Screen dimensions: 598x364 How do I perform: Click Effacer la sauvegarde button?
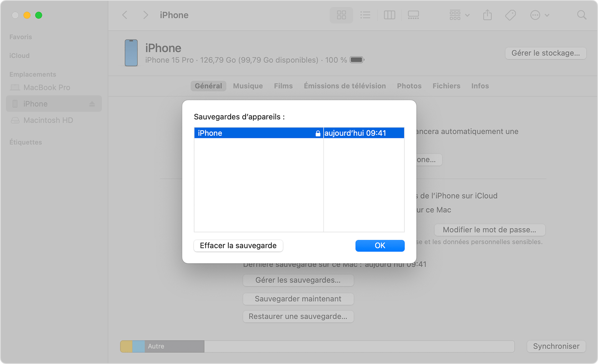(x=238, y=246)
